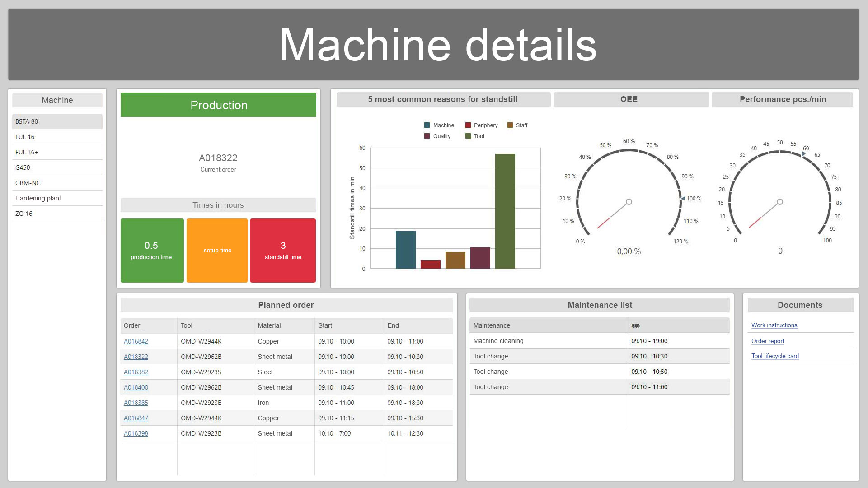Click the orange setup time tile
Viewport: 868px width, 488px height.
coord(217,251)
